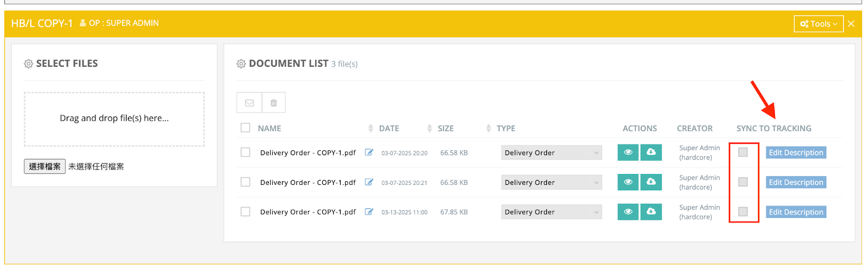Click the trash delete icon above the list
Viewport: 868px width, 270px height.
click(274, 102)
